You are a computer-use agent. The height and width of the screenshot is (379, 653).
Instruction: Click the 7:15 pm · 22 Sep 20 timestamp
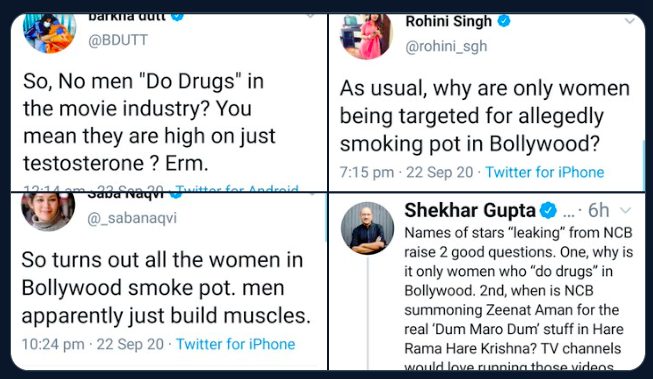point(406,172)
